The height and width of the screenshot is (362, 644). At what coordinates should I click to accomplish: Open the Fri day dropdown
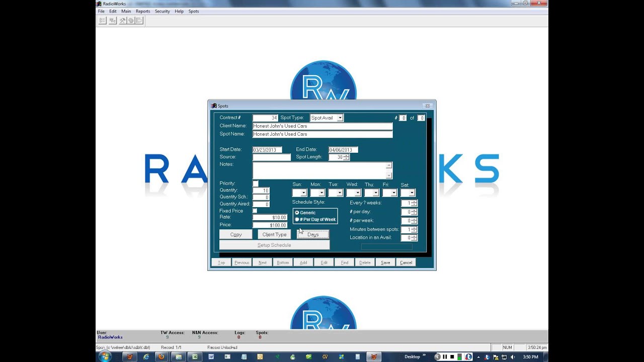[394, 193]
